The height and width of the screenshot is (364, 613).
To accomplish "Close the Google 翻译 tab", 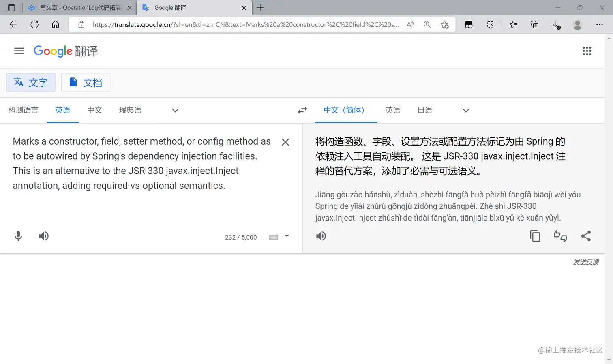I will tap(244, 8).
